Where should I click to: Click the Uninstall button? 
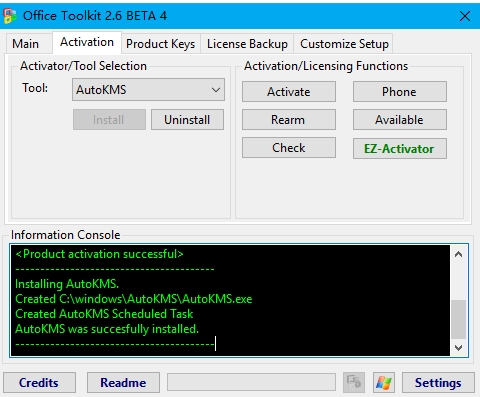(187, 120)
